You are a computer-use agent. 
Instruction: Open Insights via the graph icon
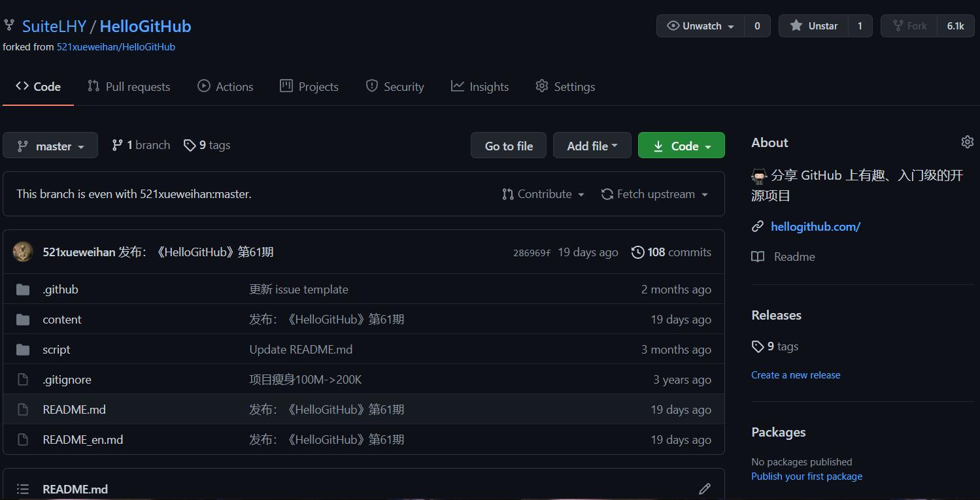[x=458, y=86]
